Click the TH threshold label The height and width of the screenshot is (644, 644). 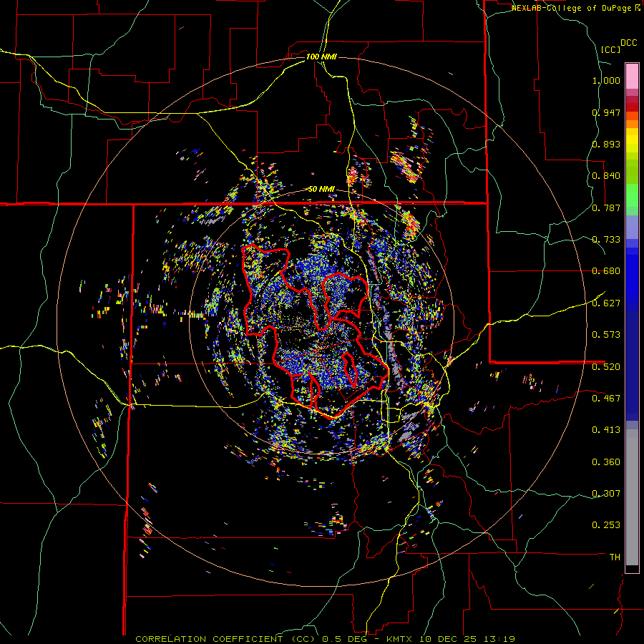point(615,557)
